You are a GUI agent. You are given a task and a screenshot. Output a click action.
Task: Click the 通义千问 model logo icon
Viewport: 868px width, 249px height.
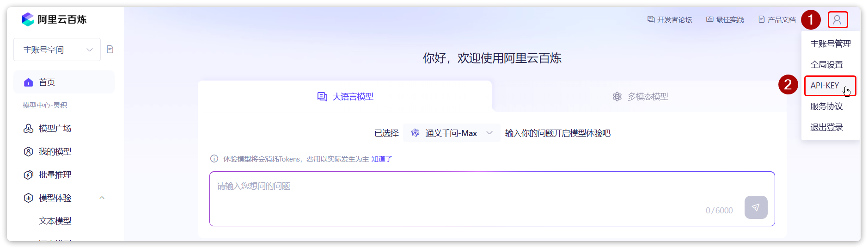(415, 133)
